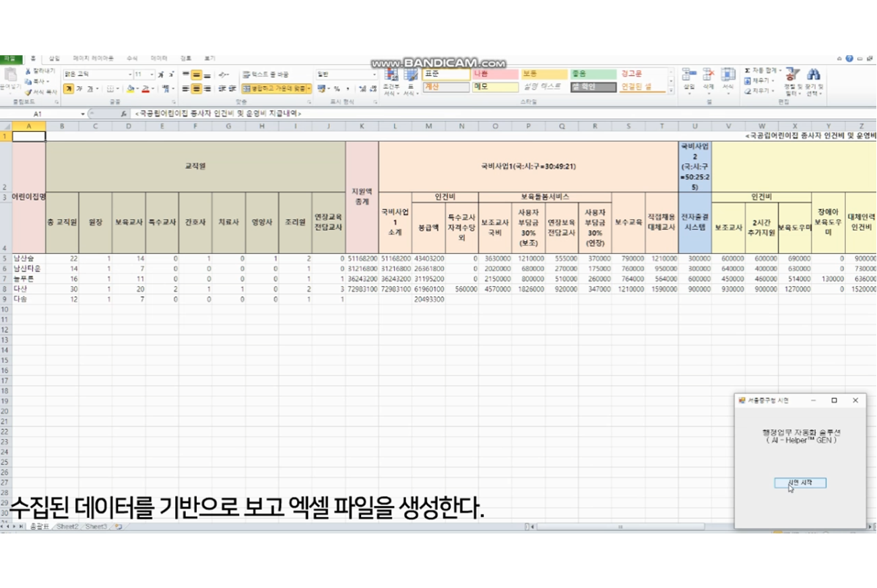Toggle bold formatting button
877x588 pixels.
pos(69,89)
